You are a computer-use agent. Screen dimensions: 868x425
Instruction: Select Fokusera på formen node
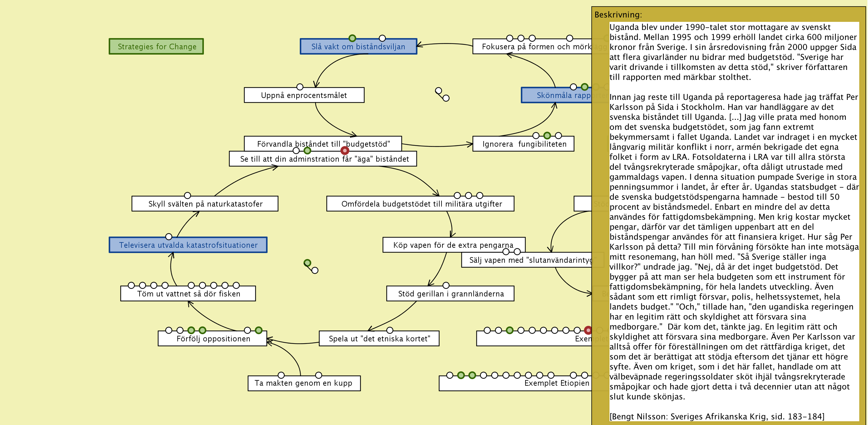[x=532, y=46]
